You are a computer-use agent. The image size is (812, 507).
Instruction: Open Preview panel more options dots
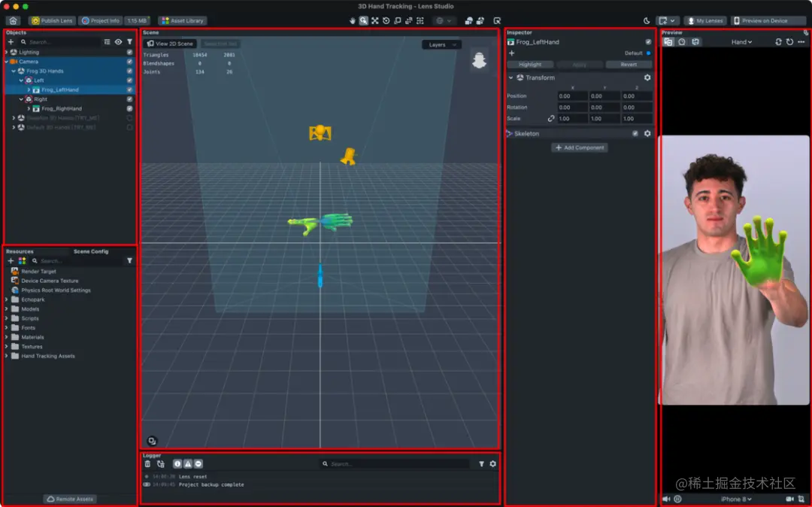tap(801, 42)
